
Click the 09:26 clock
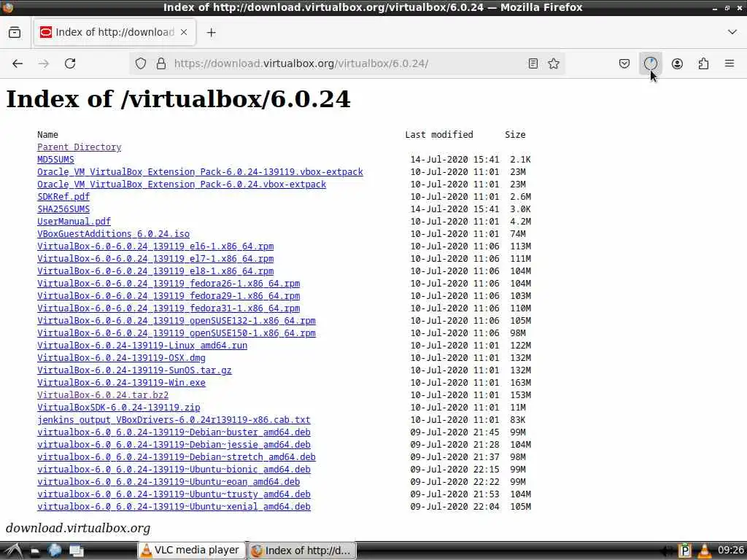coord(731,550)
